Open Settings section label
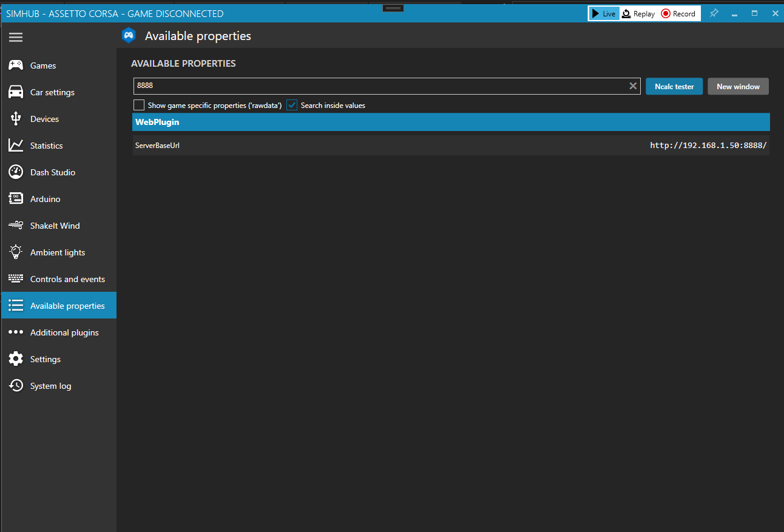Viewport: 784px width, 532px height. (46, 359)
